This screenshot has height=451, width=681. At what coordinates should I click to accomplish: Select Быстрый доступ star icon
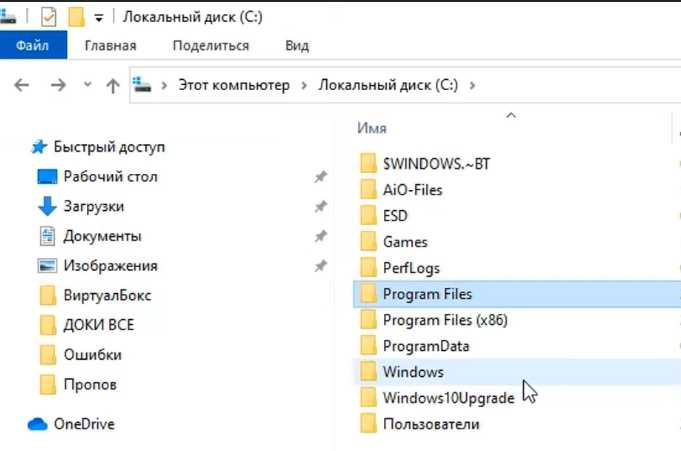[x=39, y=147]
